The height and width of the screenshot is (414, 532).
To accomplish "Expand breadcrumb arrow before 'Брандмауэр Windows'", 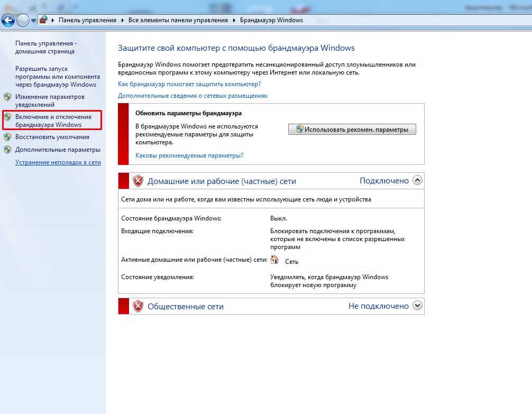I will [x=234, y=21].
